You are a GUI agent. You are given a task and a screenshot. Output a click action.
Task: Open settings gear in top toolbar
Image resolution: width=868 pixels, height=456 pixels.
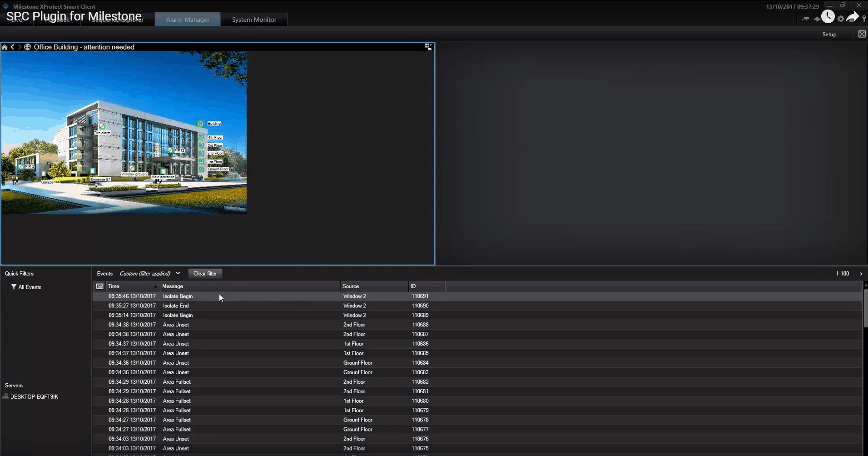click(x=841, y=19)
